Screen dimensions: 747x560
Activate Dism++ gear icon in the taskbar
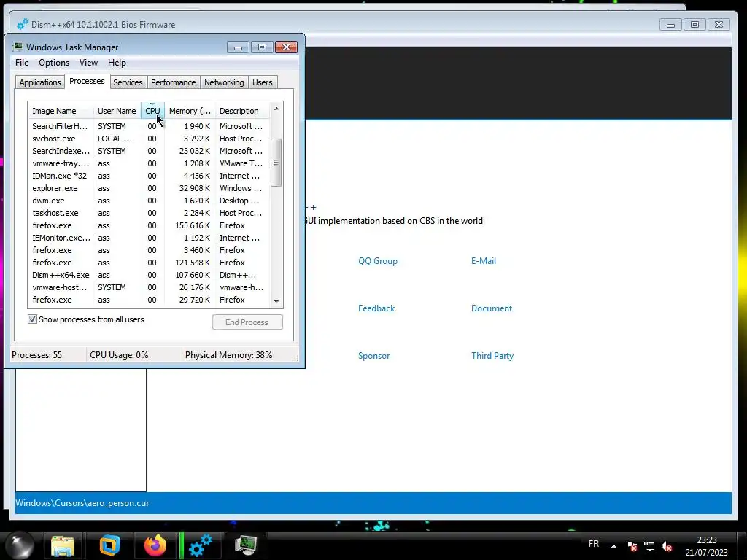point(201,545)
